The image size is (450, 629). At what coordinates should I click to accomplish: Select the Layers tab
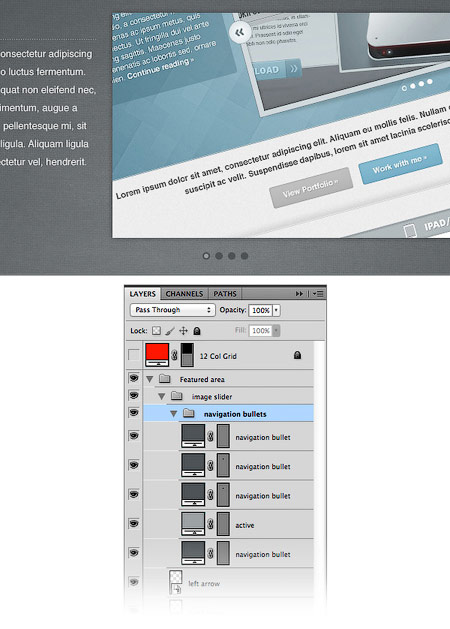point(142,294)
